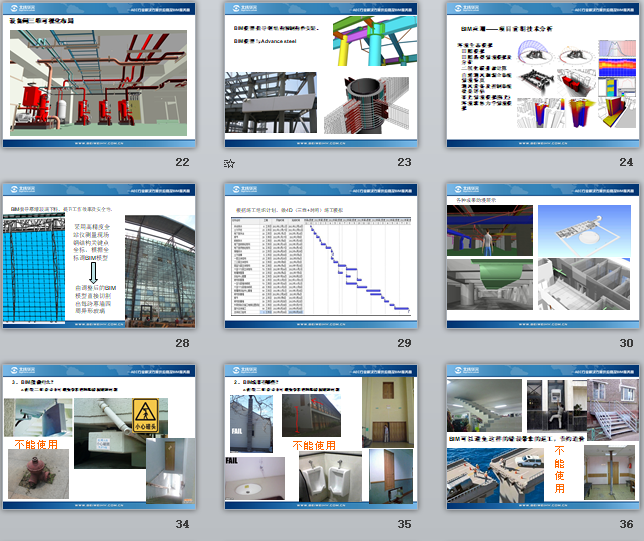Click slide number 29 label

[x=404, y=343]
